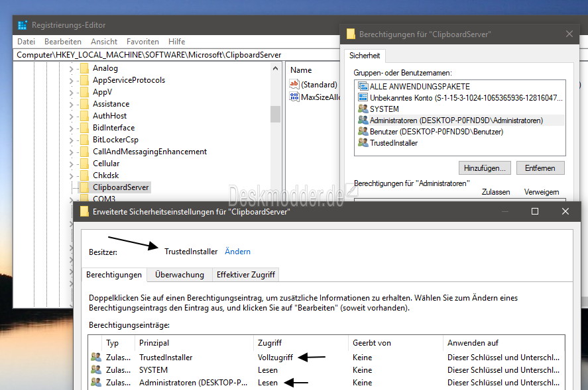This screenshot has width=588, height=390.
Task: Click the TrustedInstaller icon in the Gruppen- oder Benutzernamen list
Action: point(363,143)
